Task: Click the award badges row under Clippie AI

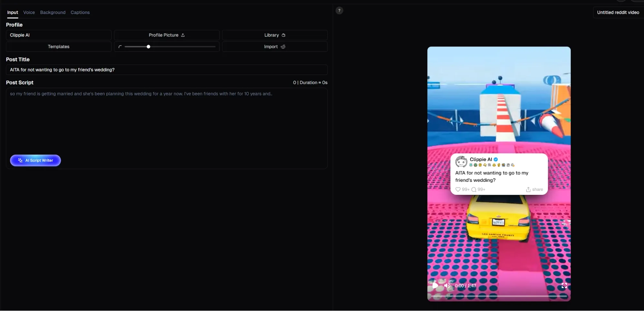Action: pyautogui.click(x=492, y=165)
